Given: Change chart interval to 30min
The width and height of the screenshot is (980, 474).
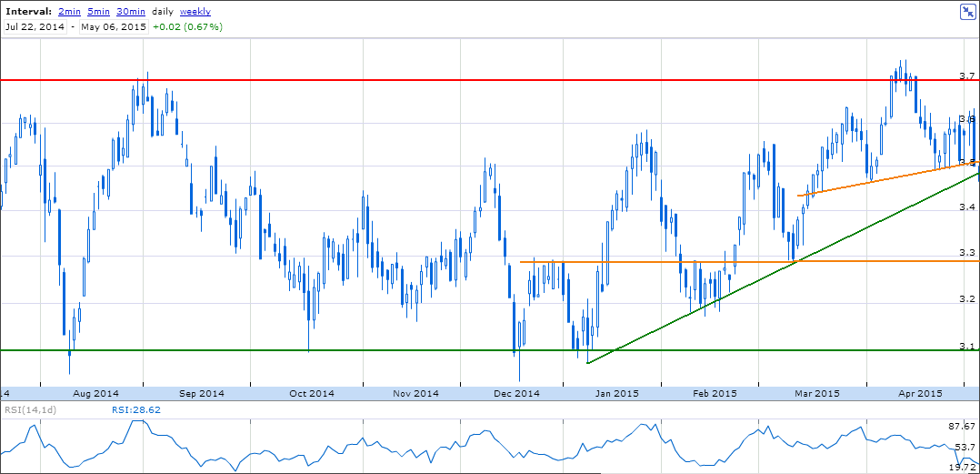Looking at the screenshot, I should (131, 12).
